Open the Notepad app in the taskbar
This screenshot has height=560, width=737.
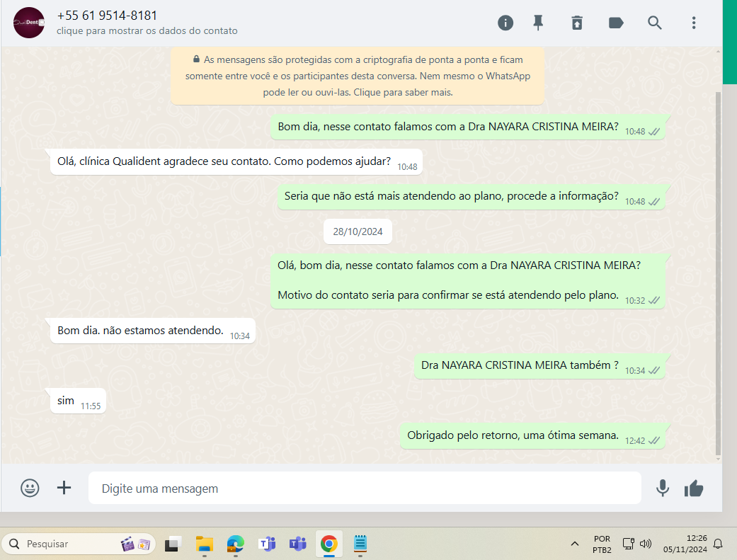click(360, 544)
